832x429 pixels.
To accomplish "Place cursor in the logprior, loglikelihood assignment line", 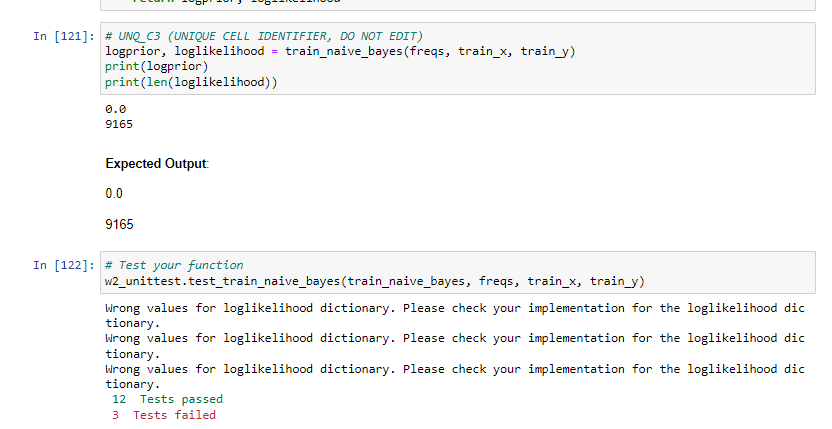I will click(x=340, y=51).
